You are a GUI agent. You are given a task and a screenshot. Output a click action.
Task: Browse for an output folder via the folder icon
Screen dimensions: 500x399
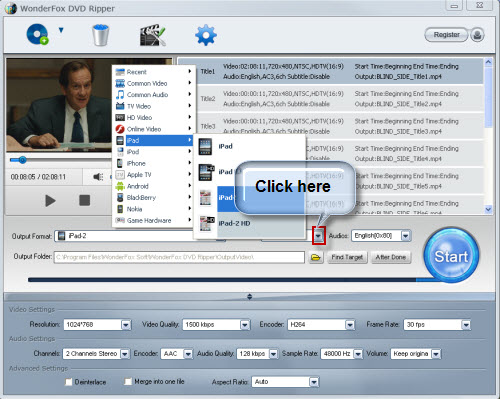pyautogui.click(x=316, y=257)
